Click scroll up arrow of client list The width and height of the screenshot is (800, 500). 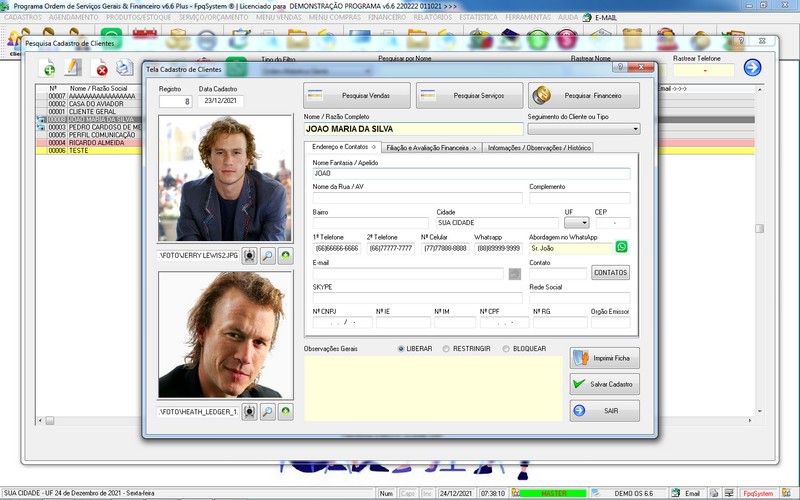[760, 89]
